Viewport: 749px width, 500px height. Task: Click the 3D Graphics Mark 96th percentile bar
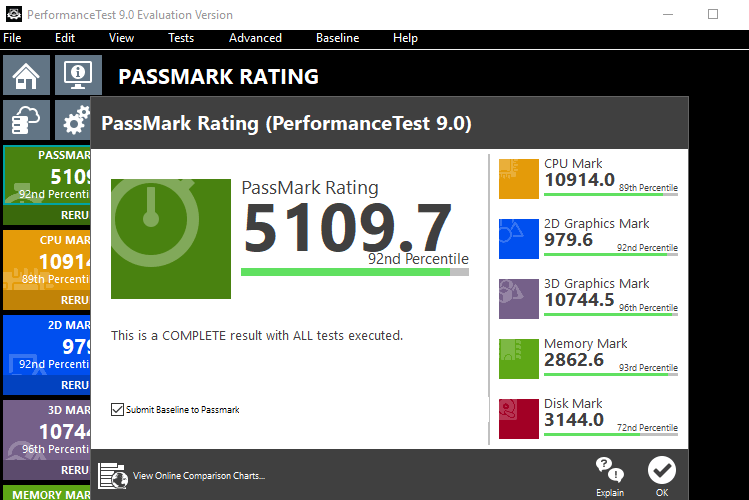611,314
